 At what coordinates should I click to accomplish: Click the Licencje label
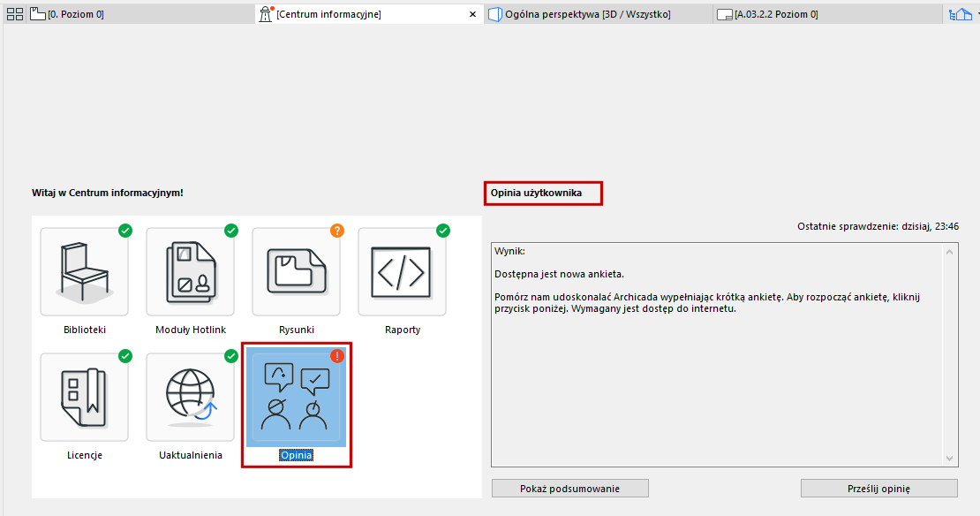tap(85, 455)
